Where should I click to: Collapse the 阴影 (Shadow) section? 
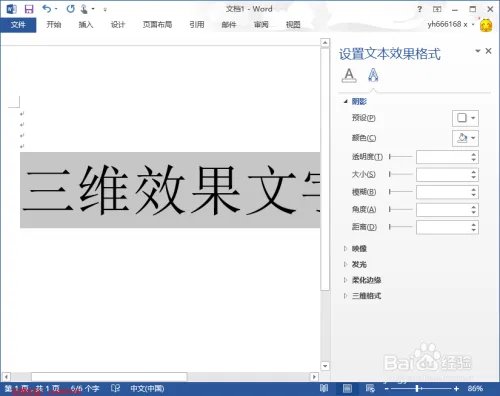click(346, 101)
